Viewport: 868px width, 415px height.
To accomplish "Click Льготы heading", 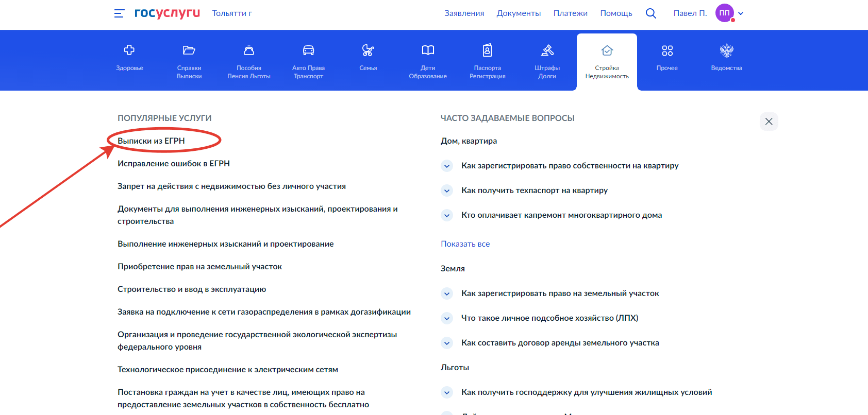I will coord(455,368).
